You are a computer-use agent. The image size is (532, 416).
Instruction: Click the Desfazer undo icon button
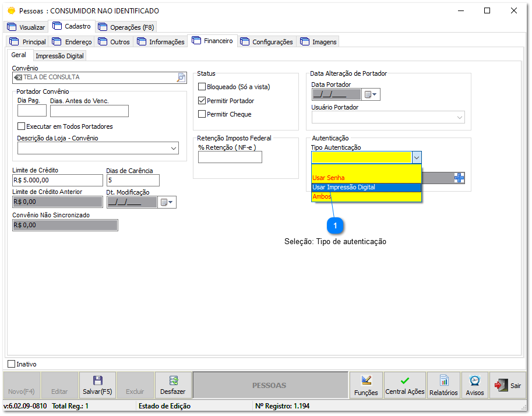pos(173,385)
